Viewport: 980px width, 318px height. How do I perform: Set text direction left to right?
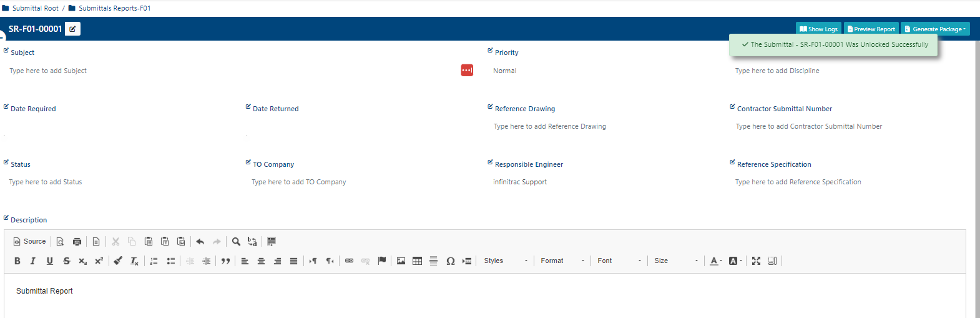coord(313,261)
